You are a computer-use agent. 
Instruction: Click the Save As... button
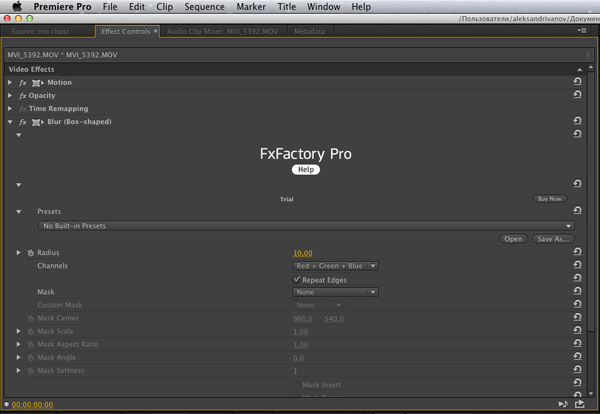coord(553,239)
